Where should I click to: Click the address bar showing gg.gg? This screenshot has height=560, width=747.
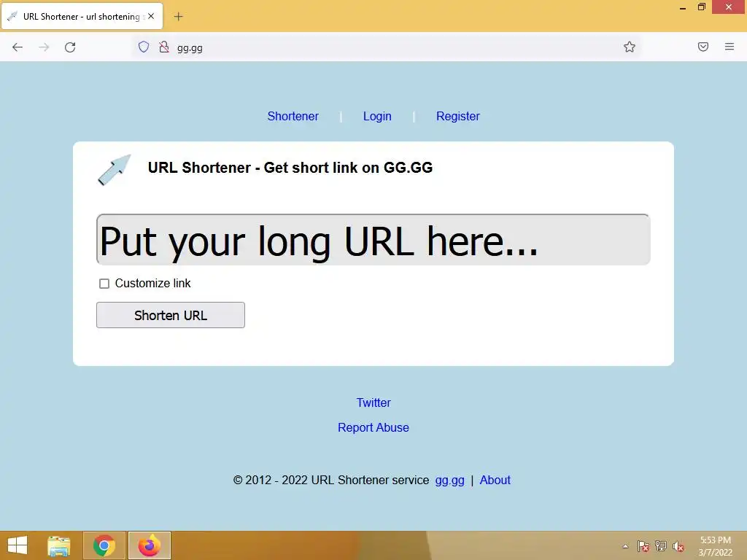click(386, 47)
